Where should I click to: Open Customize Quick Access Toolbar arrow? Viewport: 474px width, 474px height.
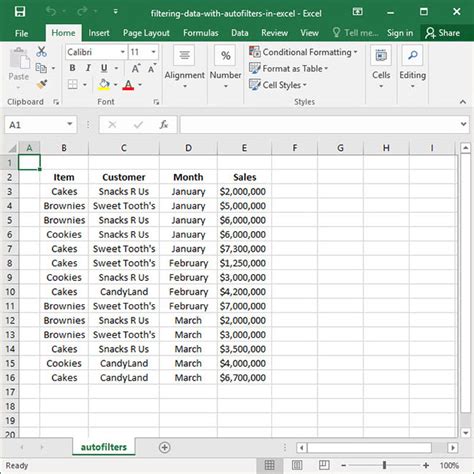[115, 12]
